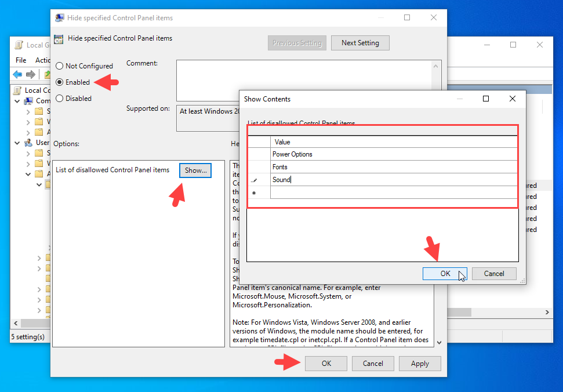Click the greyed-out Previous Setting button
This screenshot has height=392, width=563.
point(297,43)
